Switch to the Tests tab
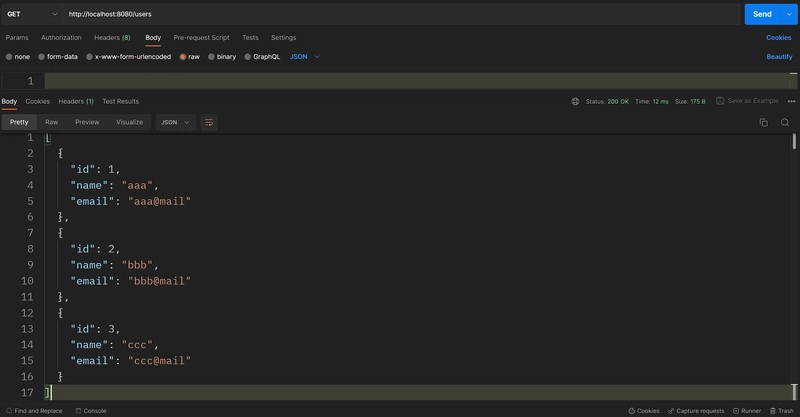The width and height of the screenshot is (800, 417). tap(250, 38)
